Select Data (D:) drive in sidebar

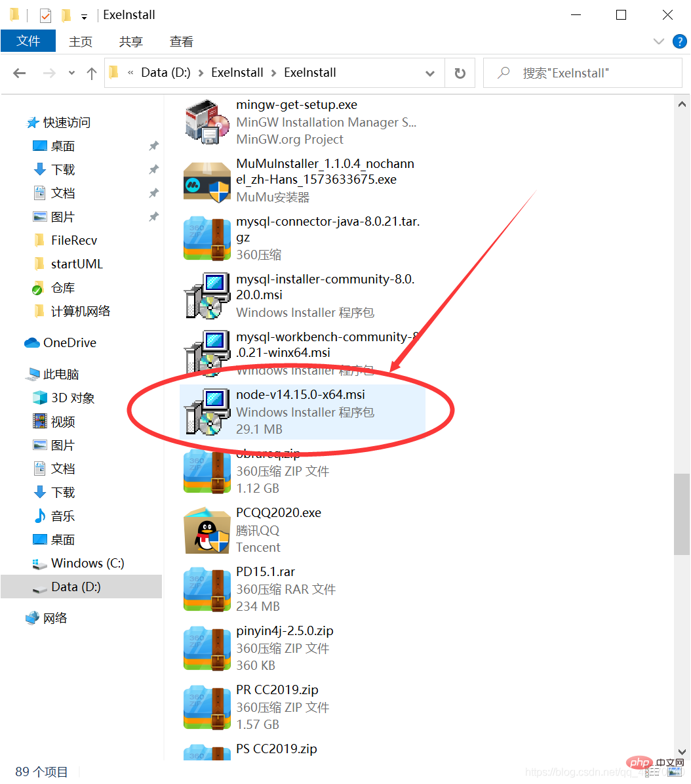point(81,587)
